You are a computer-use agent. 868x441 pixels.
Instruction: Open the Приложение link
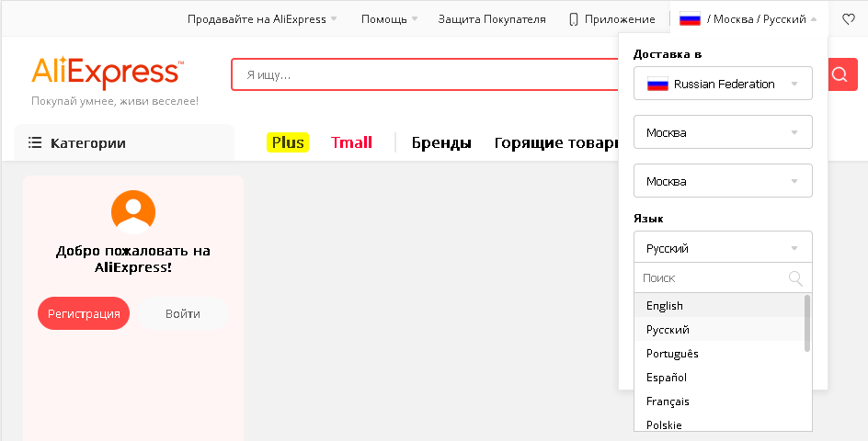tap(620, 19)
